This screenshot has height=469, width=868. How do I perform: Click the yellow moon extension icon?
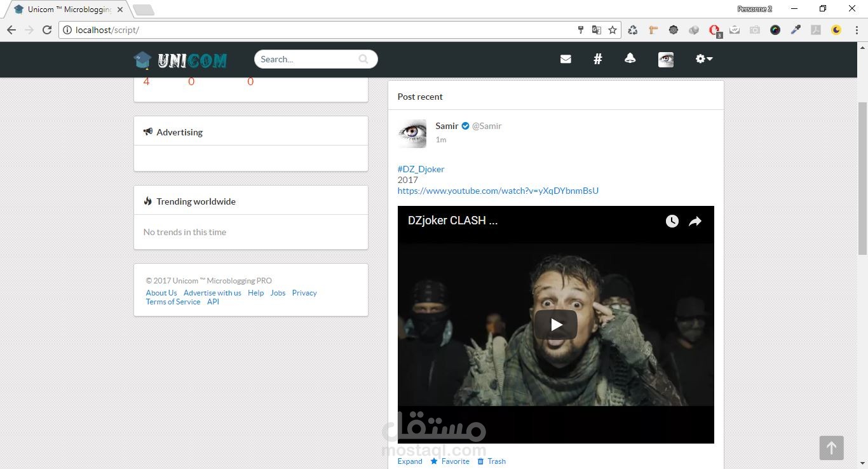(x=836, y=30)
